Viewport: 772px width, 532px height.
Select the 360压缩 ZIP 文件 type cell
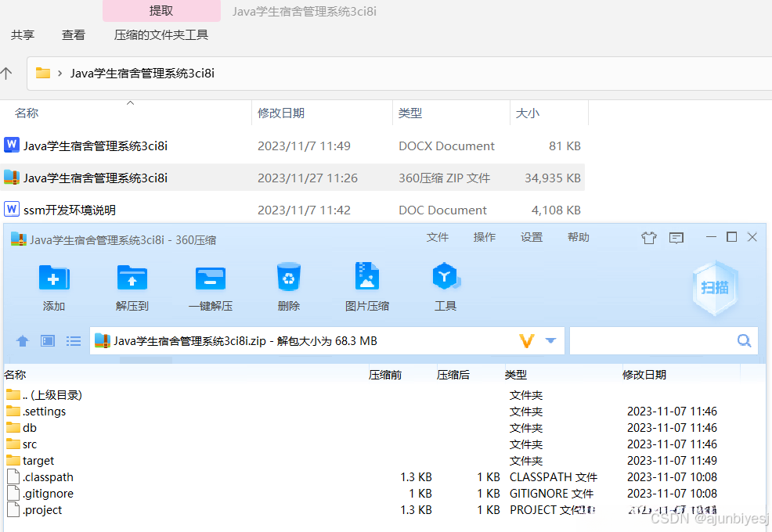coord(444,178)
